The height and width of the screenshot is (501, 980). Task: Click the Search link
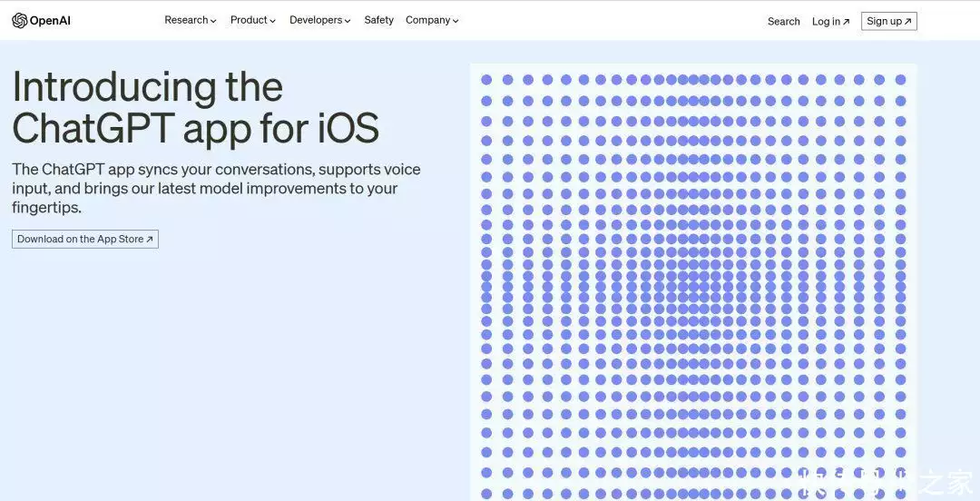point(784,21)
